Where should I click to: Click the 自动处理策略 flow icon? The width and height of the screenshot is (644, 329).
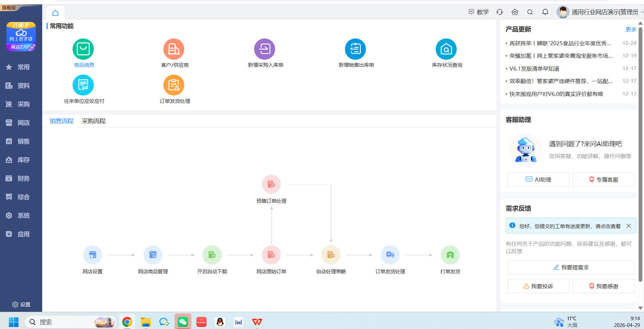point(331,255)
